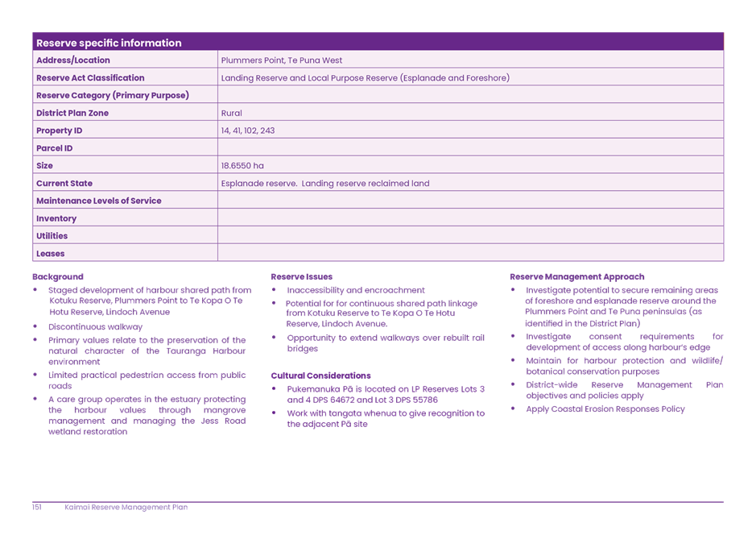Screen dimensions: 756x535
Task: Select the Maintenance Levels of Service label
Action: pos(98,201)
